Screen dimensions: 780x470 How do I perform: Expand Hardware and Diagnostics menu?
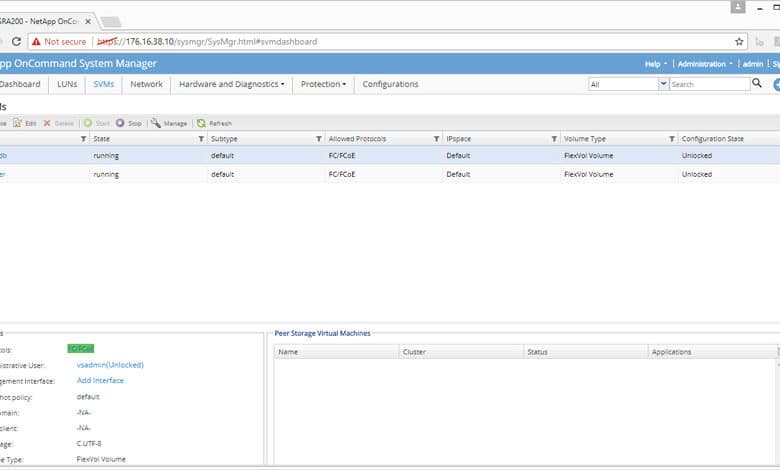(232, 84)
